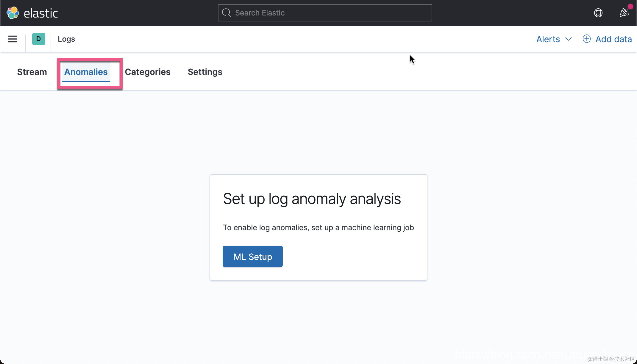Click the 'Set up log anomaly analysis' heading
The height and width of the screenshot is (364, 637).
coord(312,199)
